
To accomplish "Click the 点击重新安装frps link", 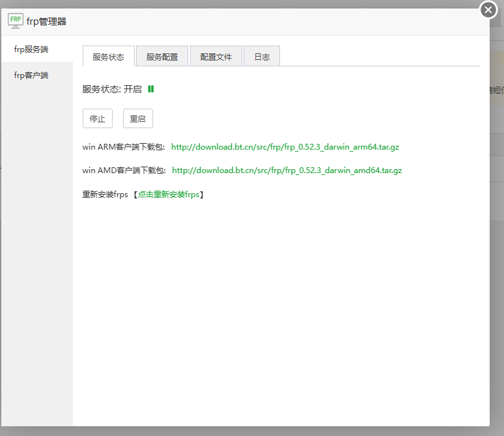I will point(169,195).
